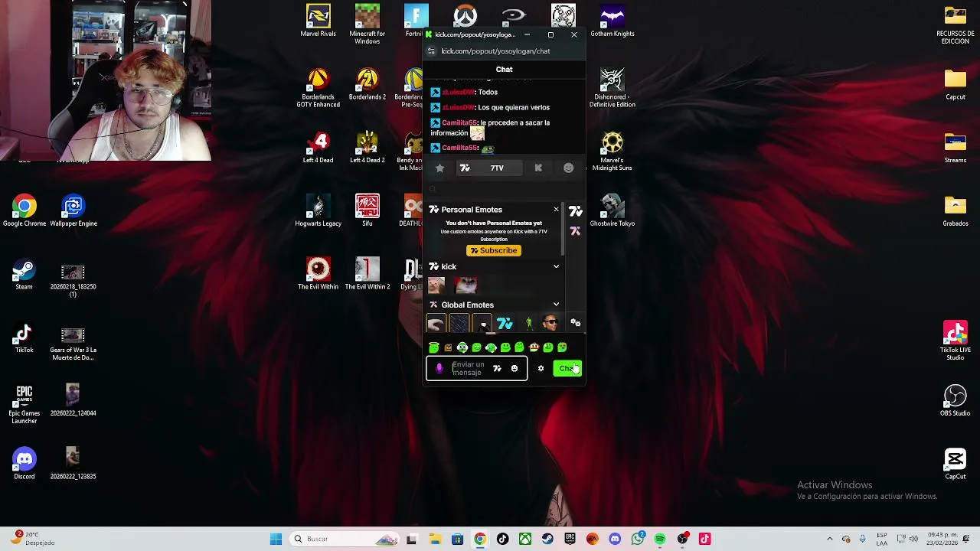Open Spotify from the taskbar
980x551 pixels.
[660, 539]
